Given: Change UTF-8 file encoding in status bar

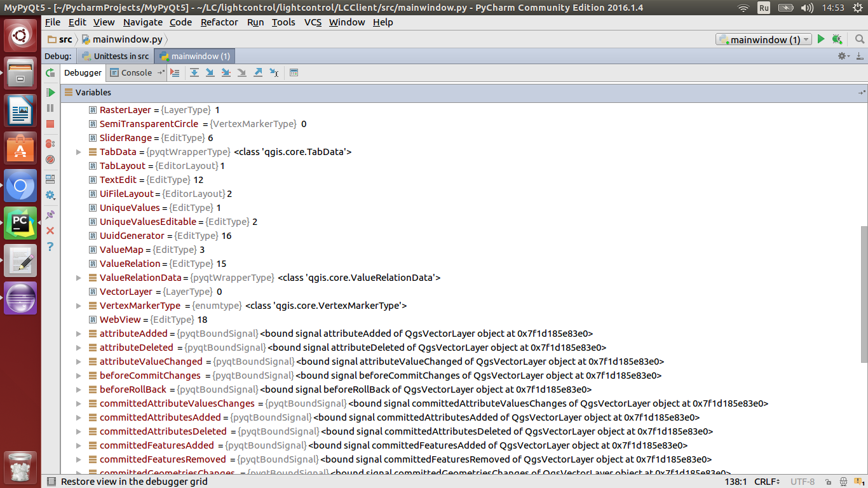Looking at the screenshot, I should point(802,482).
